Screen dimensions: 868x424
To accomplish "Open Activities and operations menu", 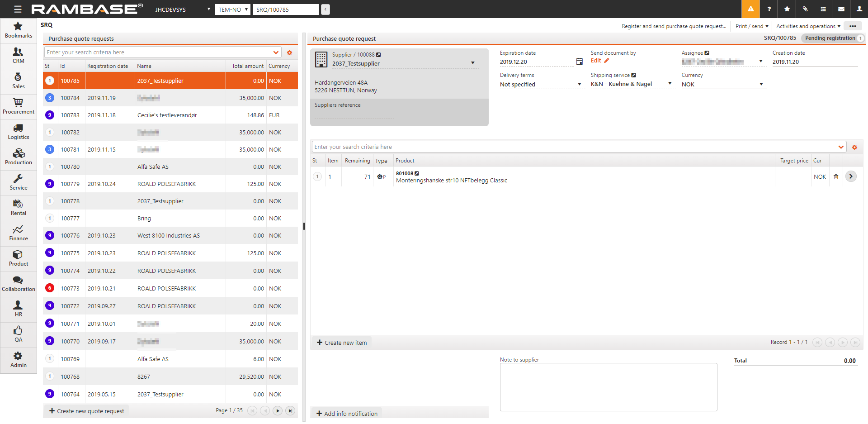I will (808, 26).
